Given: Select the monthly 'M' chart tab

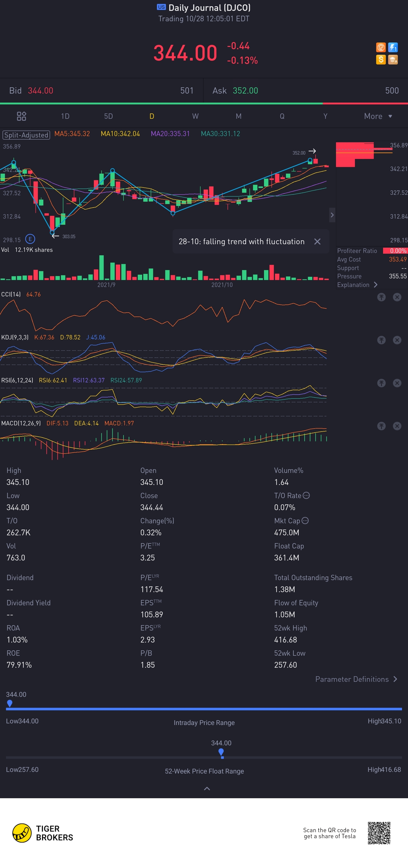Looking at the screenshot, I should tap(239, 116).
